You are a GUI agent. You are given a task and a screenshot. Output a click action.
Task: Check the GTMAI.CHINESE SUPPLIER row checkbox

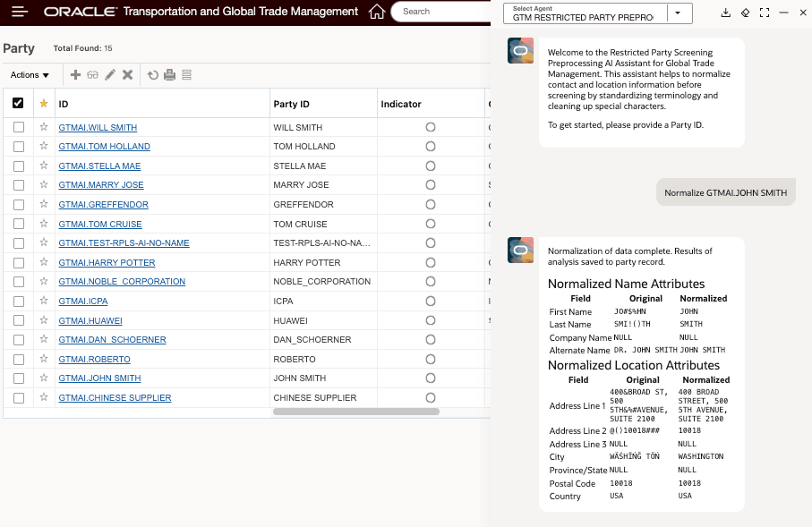coord(19,398)
